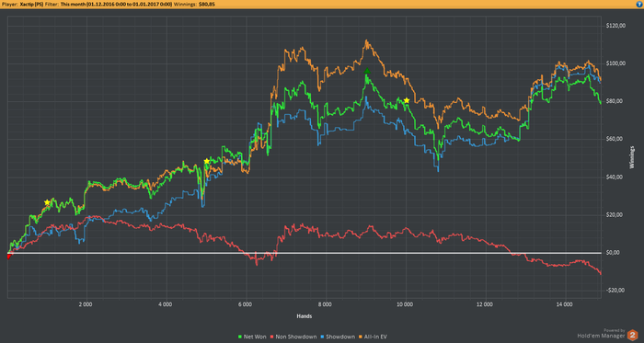The image size is (644, 343).
Task: Click the 8 000 x-axis label
Action: (x=325, y=304)
